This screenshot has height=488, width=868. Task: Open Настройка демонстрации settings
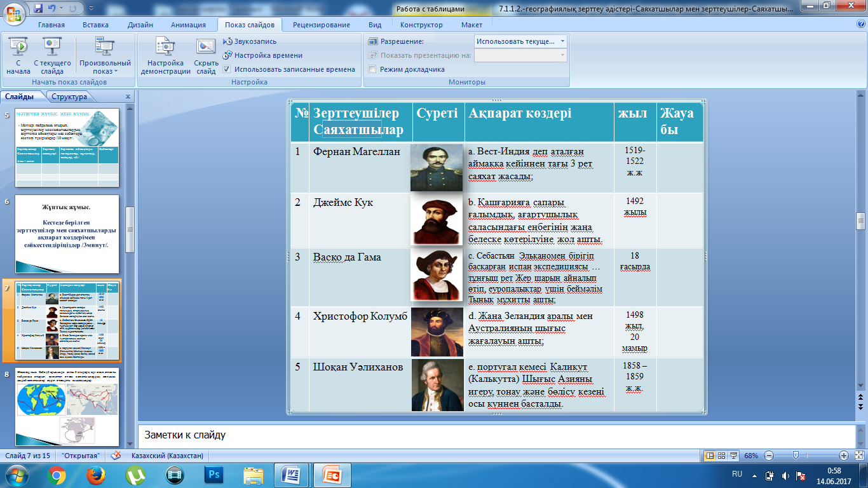(x=166, y=56)
